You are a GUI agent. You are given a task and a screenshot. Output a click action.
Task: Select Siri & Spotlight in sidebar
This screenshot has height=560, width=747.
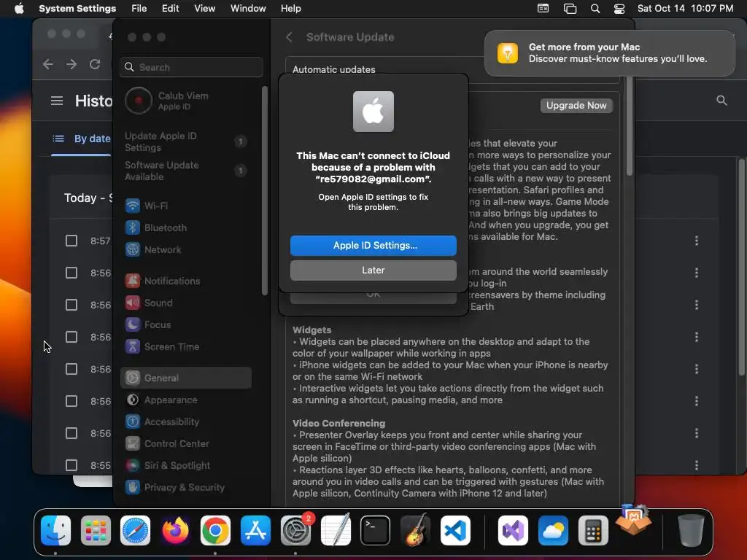[x=186, y=466]
